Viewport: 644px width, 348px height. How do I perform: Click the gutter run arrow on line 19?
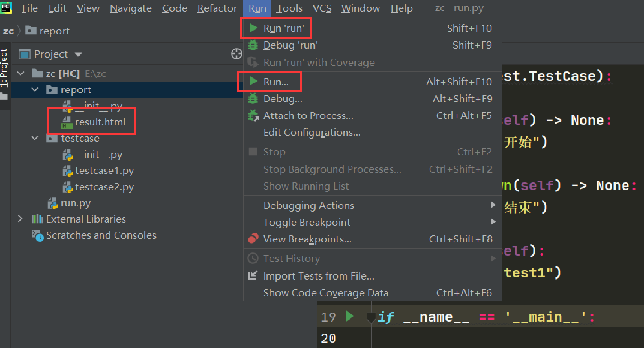pyautogui.click(x=350, y=316)
